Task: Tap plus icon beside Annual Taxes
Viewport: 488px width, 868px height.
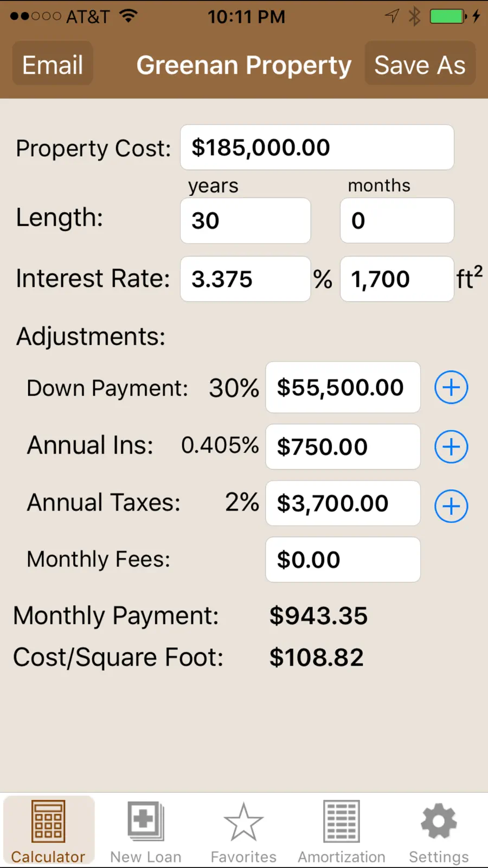Action: pyautogui.click(x=451, y=506)
